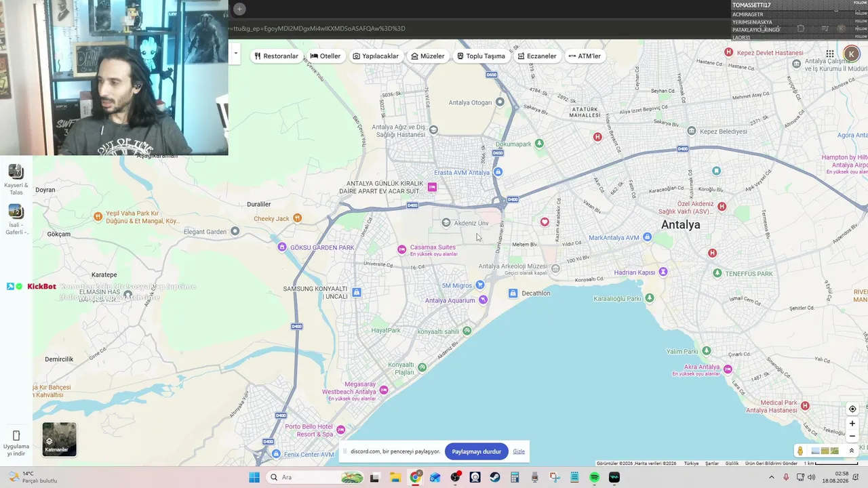
Task: Open Spotify from the taskbar
Action: click(x=594, y=477)
